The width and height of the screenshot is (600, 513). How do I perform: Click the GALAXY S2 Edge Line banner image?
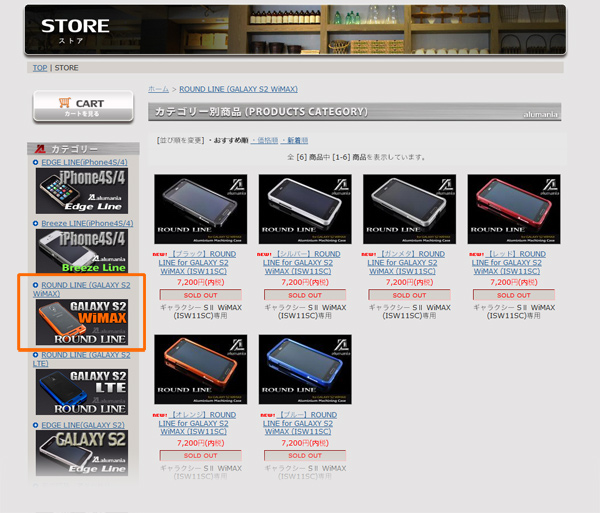(82, 453)
